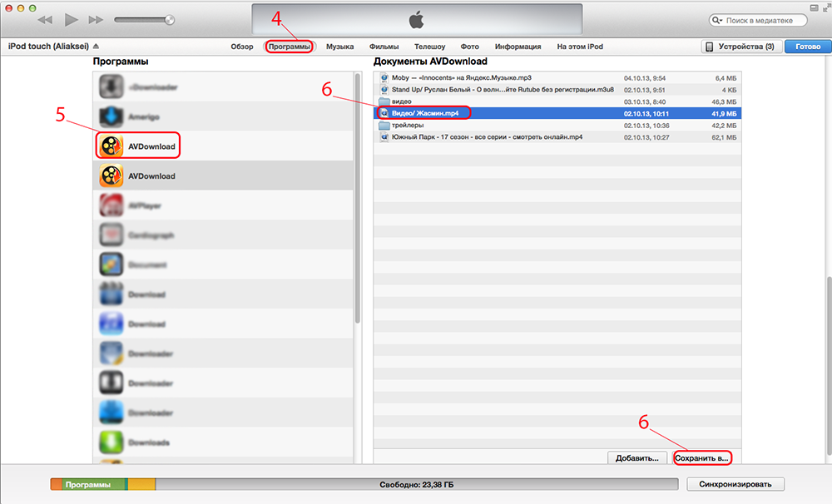Click the Свободно: 23,38 ГБ capacity area
Screen dimensions: 832x504
tap(417, 484)
